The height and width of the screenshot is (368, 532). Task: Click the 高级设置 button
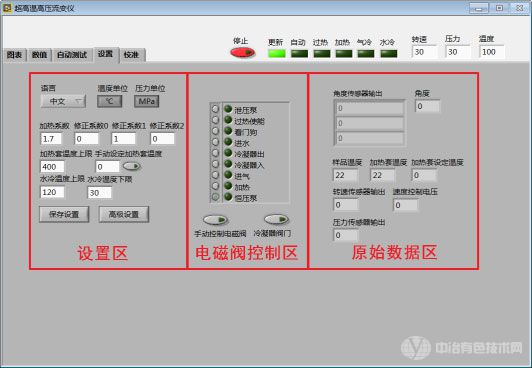point(124,214)
